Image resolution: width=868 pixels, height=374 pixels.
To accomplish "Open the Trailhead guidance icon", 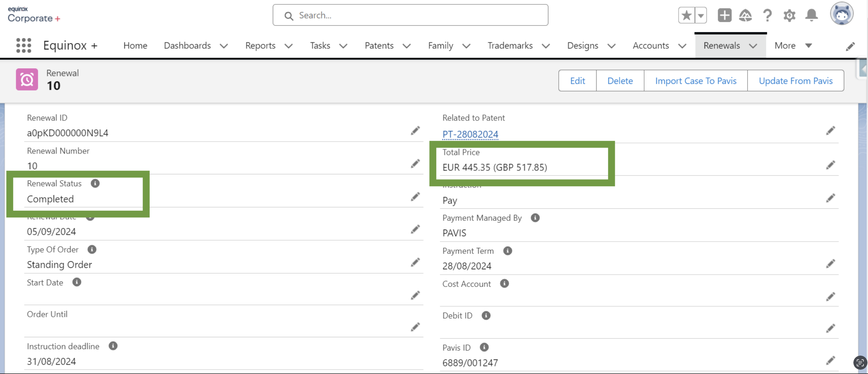I will click(745, 15).
